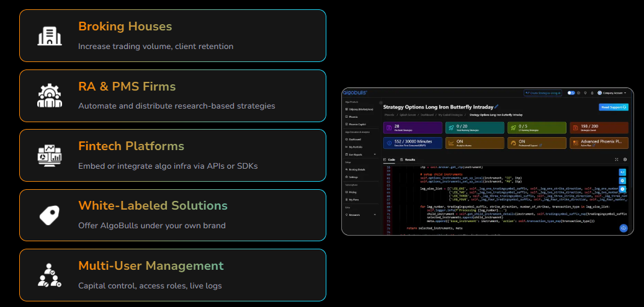644x307 pixels.
Task: Open the Company Account dropdown
Action: click(612, 93)
